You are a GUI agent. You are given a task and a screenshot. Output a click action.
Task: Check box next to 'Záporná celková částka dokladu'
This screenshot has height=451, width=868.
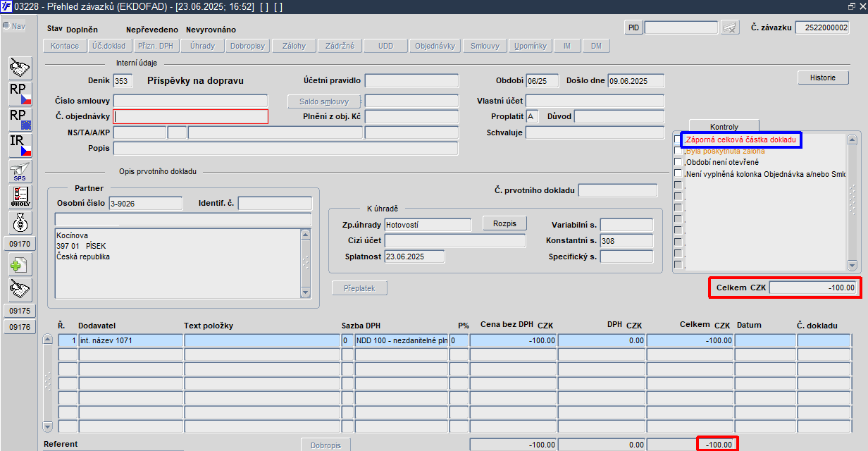pos(678,140)
